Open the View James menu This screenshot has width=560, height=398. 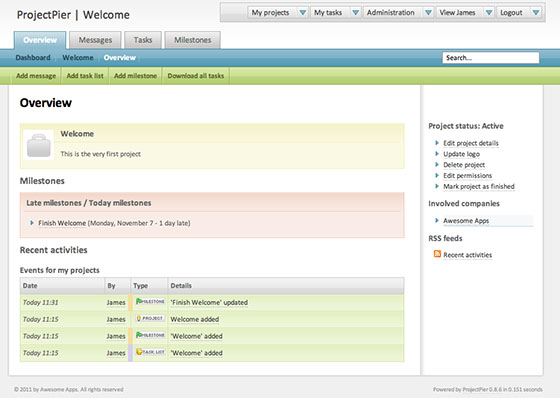pos(457,13)
